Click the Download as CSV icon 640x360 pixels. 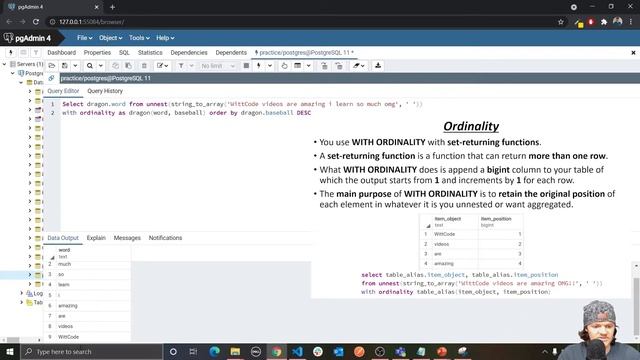click(x=378, y=66)
